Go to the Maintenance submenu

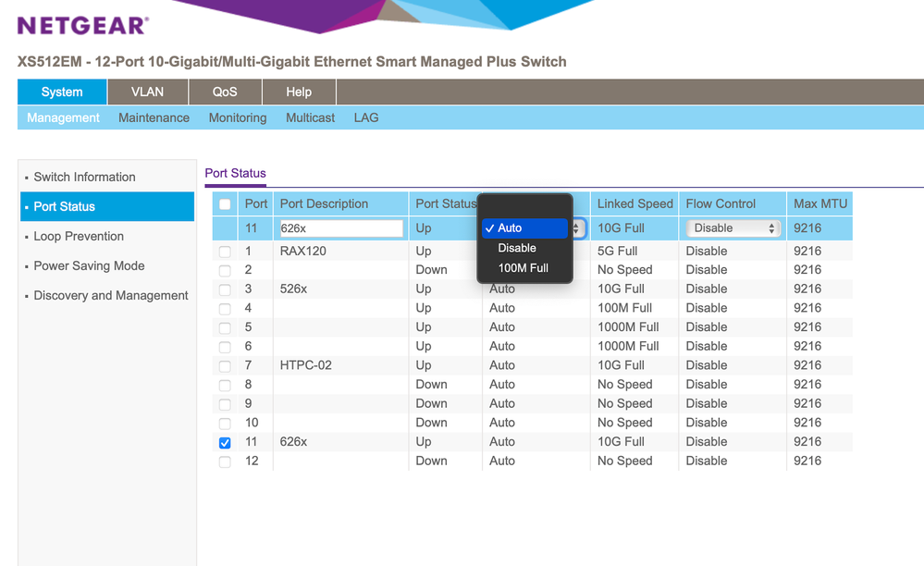point(154,117)
